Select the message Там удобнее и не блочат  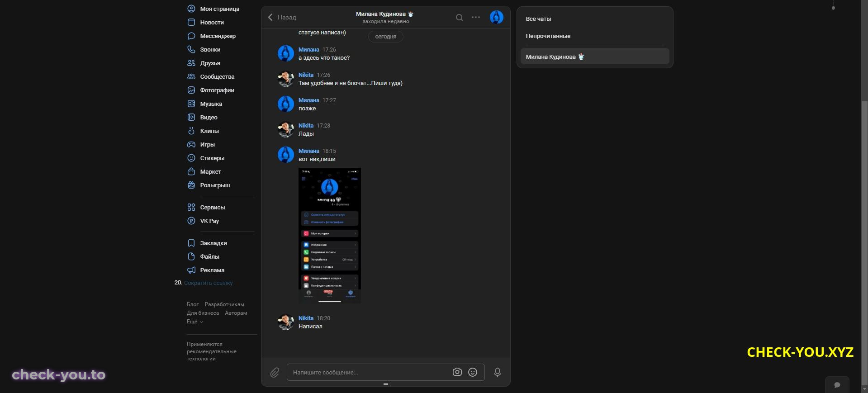click(x=351, y=83)
